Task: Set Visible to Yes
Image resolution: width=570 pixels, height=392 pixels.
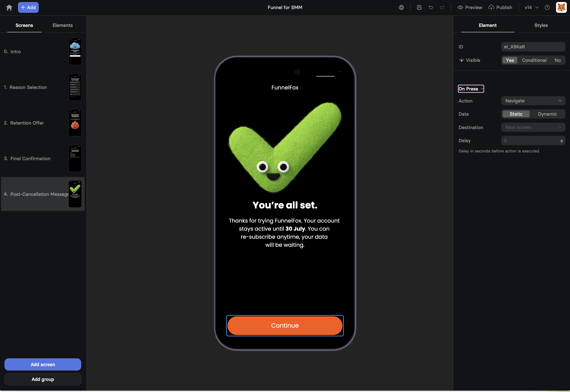Action: click(x=510, y=60)
